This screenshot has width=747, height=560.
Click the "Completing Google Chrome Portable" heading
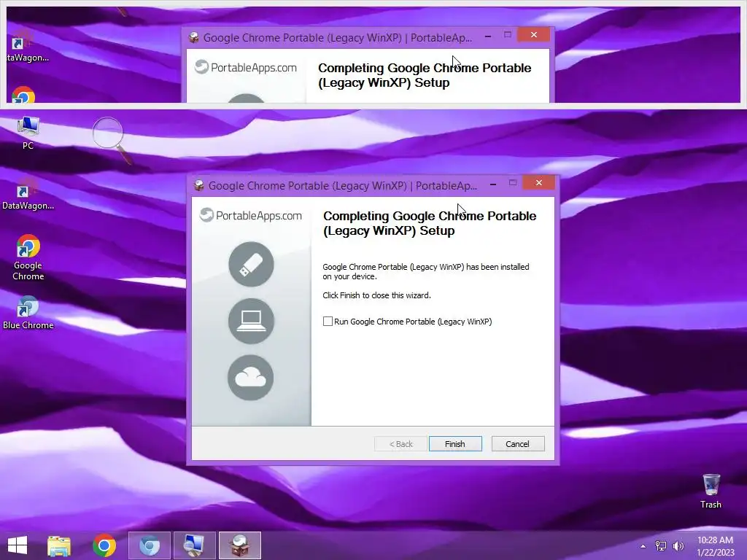(430, 223)
